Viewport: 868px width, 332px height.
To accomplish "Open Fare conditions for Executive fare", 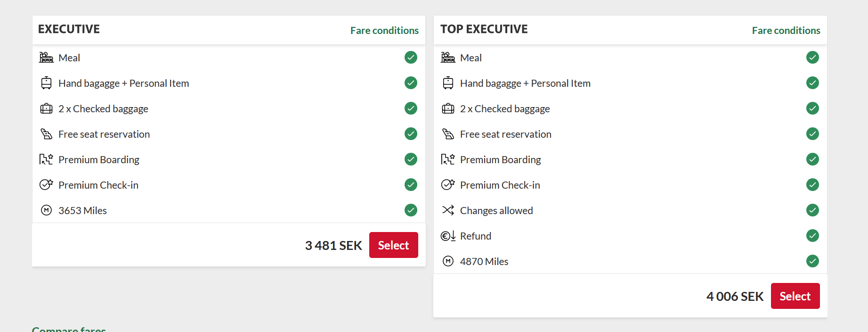I will (x=384, y=31).
